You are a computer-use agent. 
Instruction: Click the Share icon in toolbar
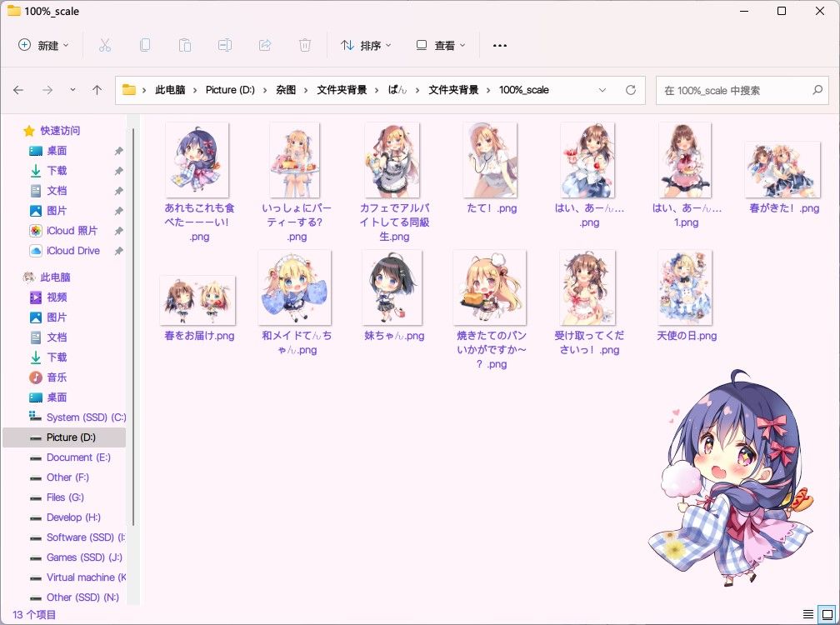[265, 46]
